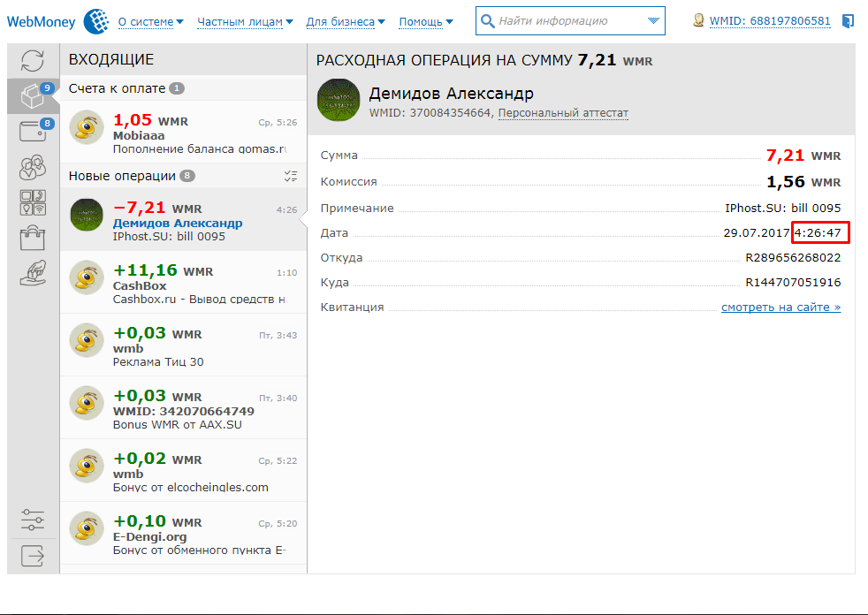Click the logout arrow icon in sidebar
This screenshot has width=868, height=615.
pos(33,555)
